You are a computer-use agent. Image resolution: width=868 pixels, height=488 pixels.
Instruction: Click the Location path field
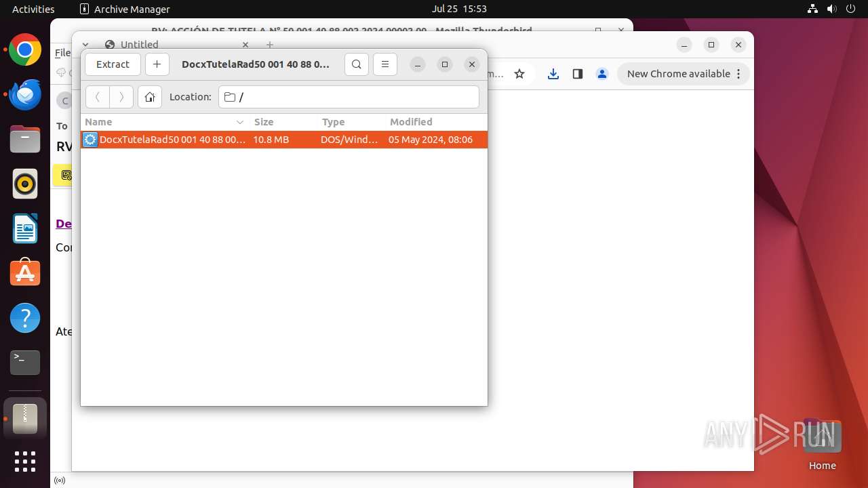coord(349,97)
